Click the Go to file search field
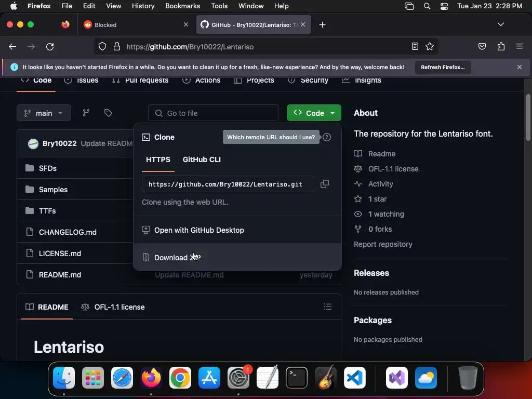The image size is (532, 399). [x=213, y=113]
